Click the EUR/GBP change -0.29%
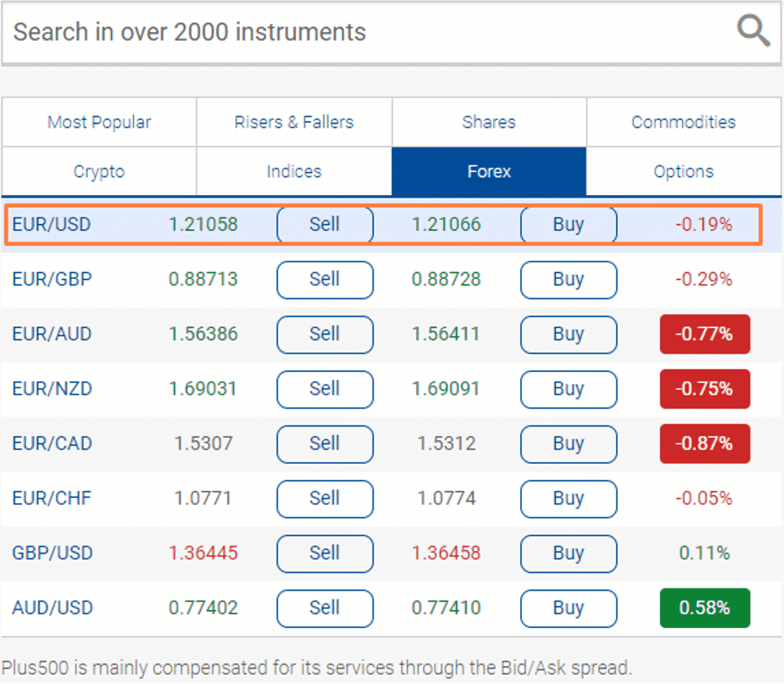Screen dimensions: 784x684 704,279
